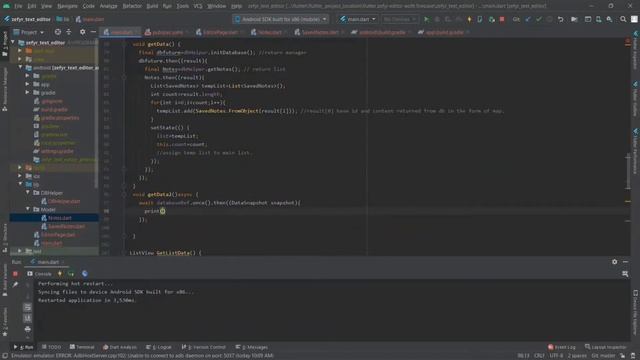Collapse the zefyr_text_editor root folder

[x=13, y=42]
